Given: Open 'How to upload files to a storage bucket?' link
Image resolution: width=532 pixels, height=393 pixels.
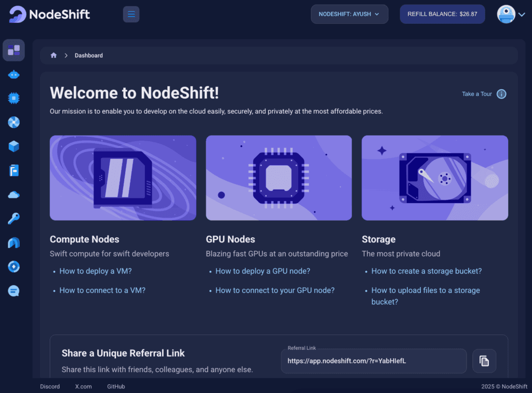Looking at the screenshot, I should pyautogui.click(x=425, y=296).
